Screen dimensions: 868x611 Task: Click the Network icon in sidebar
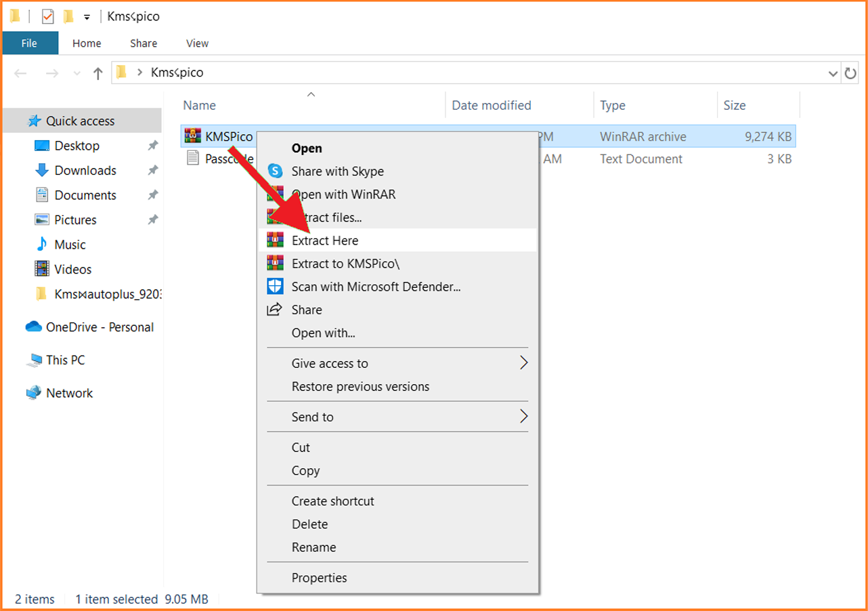pyautogui.click(x=34, y=393)
